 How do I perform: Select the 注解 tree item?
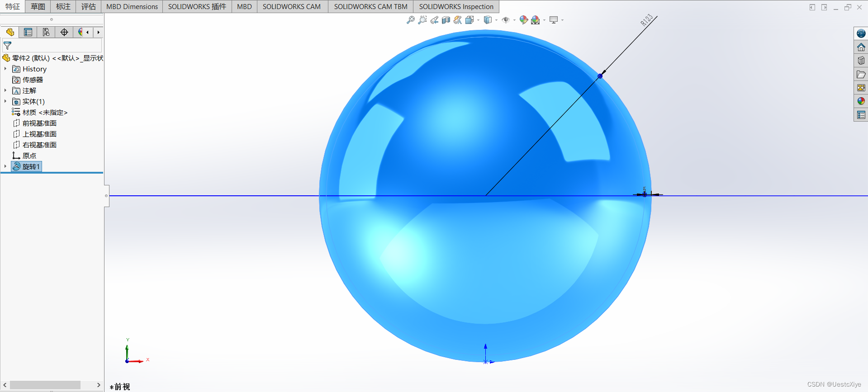(x=24, y=90)
